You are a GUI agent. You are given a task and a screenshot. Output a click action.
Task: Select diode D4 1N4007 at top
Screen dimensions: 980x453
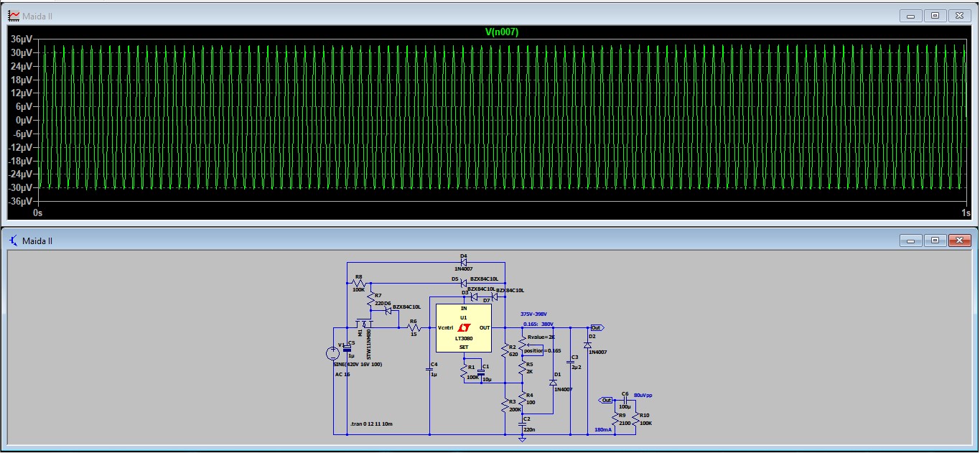pos(463,262)
